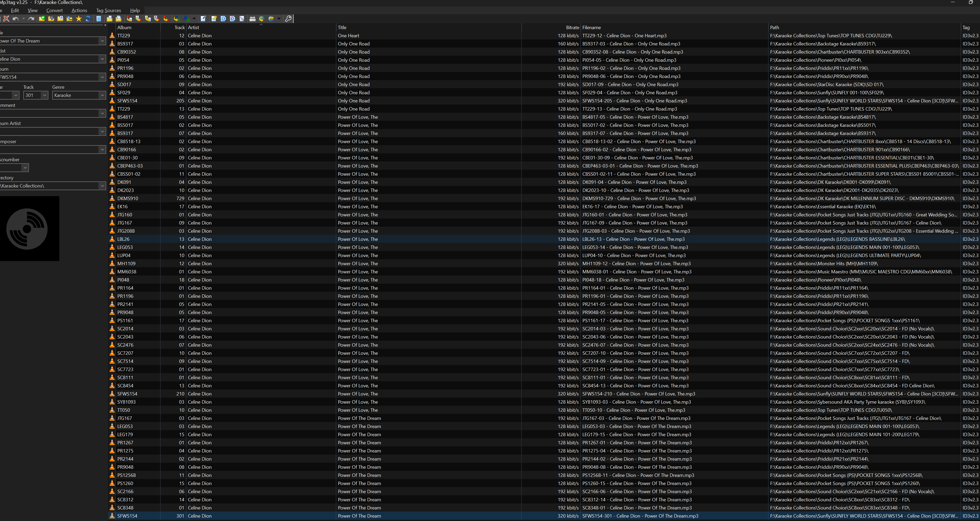Screen dimensions: 980x521
Task: Click the add directory folder plus icon
Action: 51,19
